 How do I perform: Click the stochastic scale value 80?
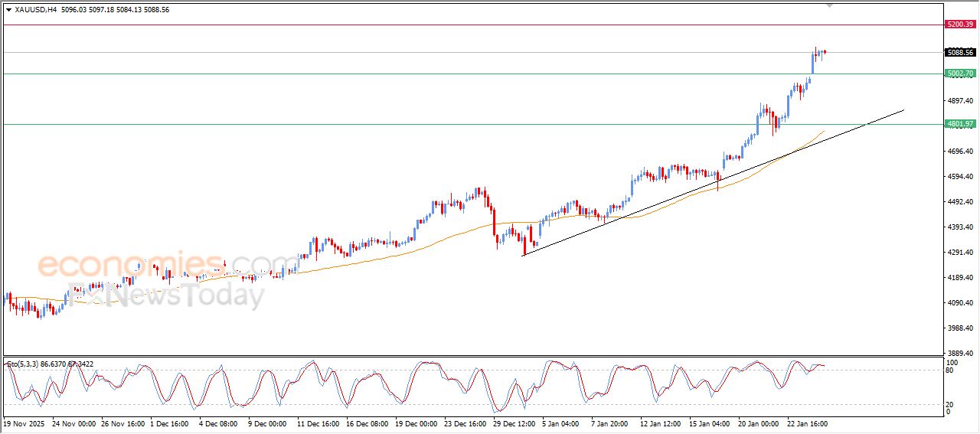point(950,370)
